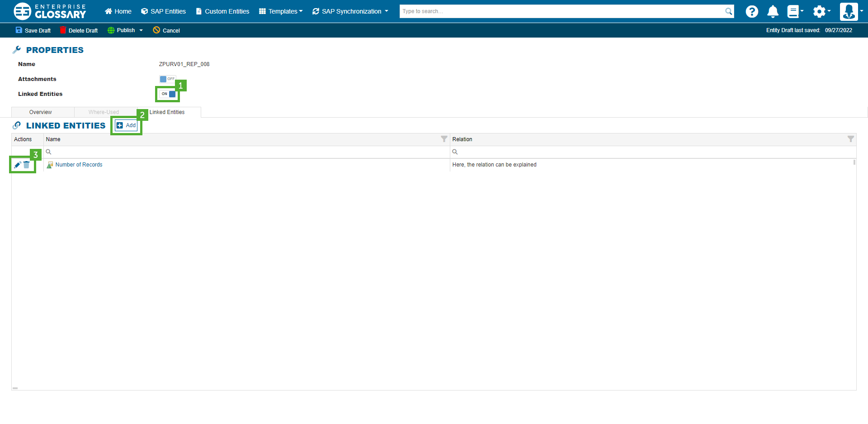Open the help question mark icon
Screen dimensions: 868x424
[x=751, y=12]
